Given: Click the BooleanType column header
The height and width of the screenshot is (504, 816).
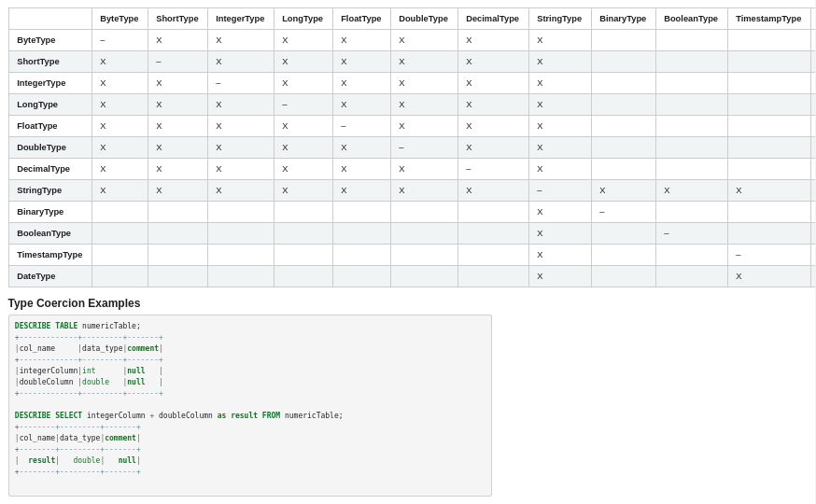Looking at the screenshot, I should click(691, 19).
